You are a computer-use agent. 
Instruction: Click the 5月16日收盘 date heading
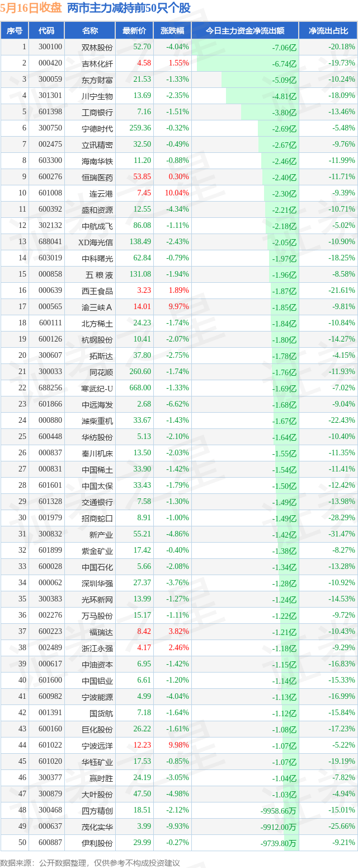[31, 8]
